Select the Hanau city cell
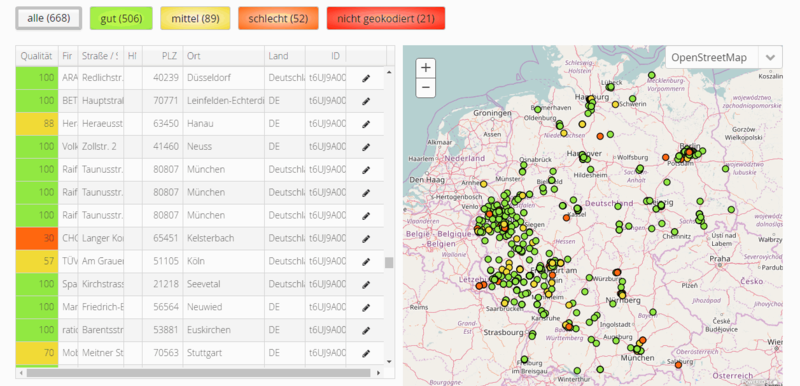This screenshot has width=800, height=386. click(x=224, y=124)
